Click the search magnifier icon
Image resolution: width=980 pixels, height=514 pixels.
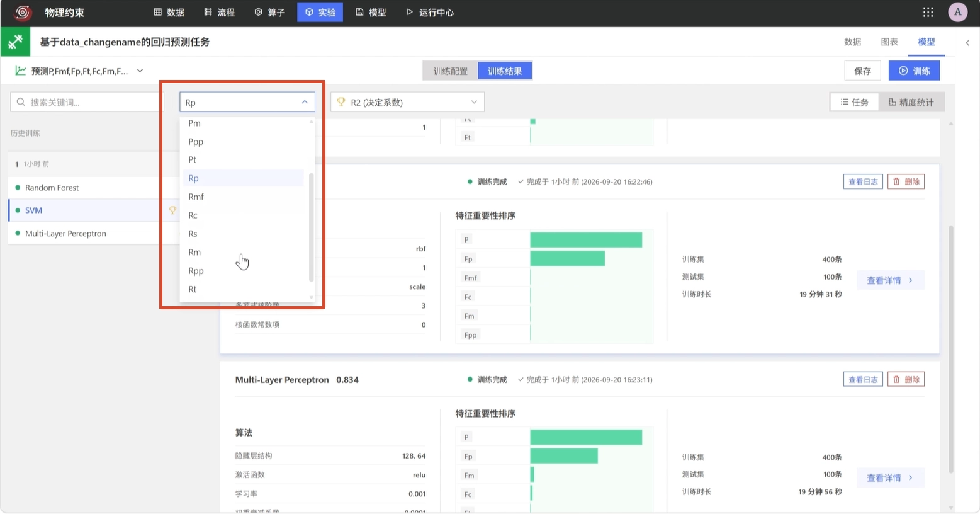21,102
